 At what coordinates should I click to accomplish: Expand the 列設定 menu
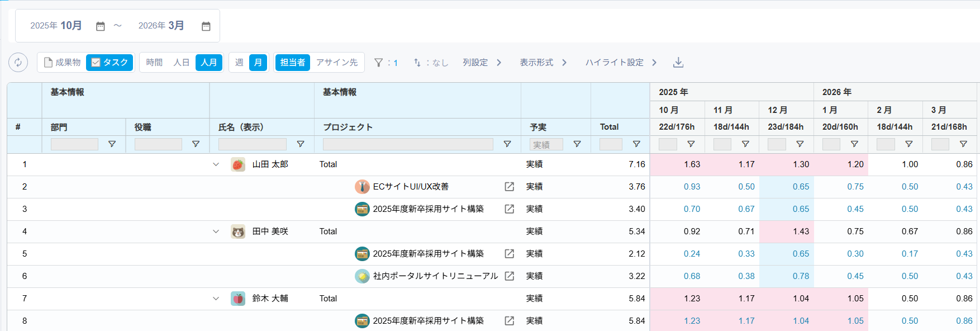[482, 63]
